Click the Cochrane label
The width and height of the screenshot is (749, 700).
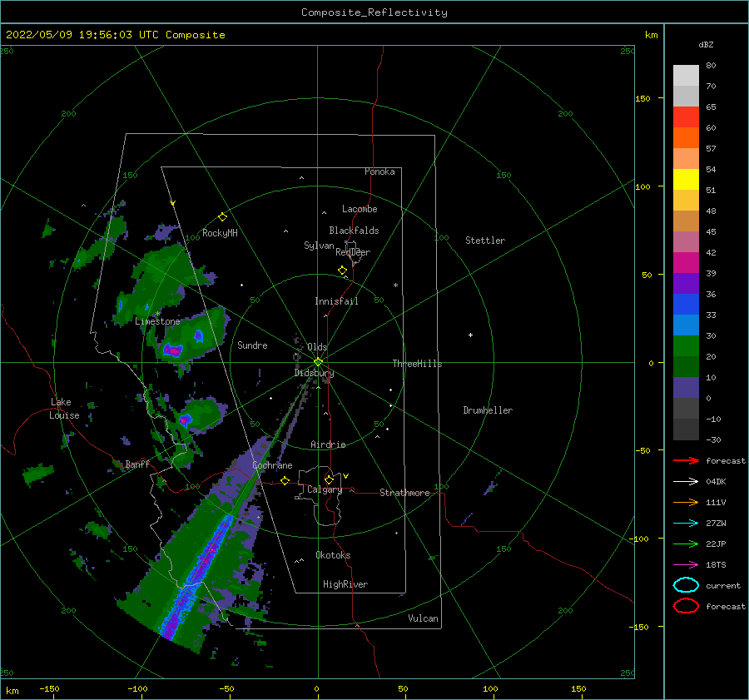(272, 465)
